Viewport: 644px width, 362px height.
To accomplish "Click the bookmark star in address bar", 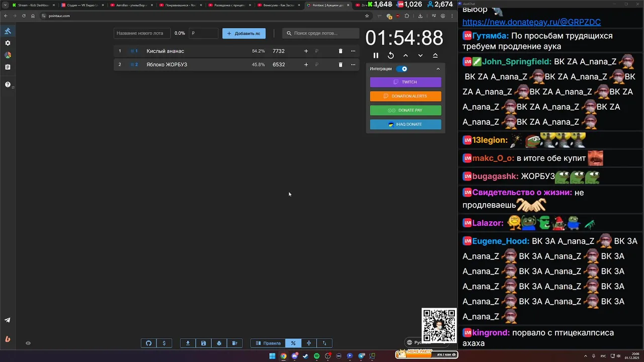I will coord(367,16).
